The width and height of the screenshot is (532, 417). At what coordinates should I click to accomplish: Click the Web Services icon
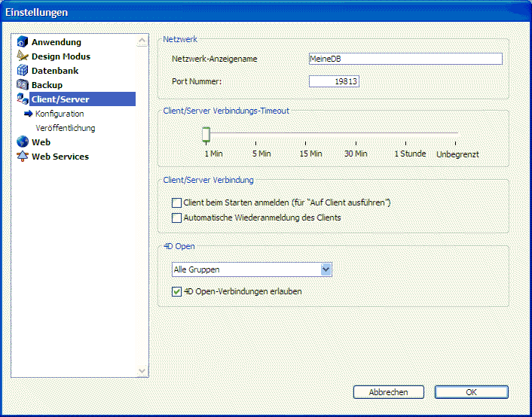[x=23, y=157]
